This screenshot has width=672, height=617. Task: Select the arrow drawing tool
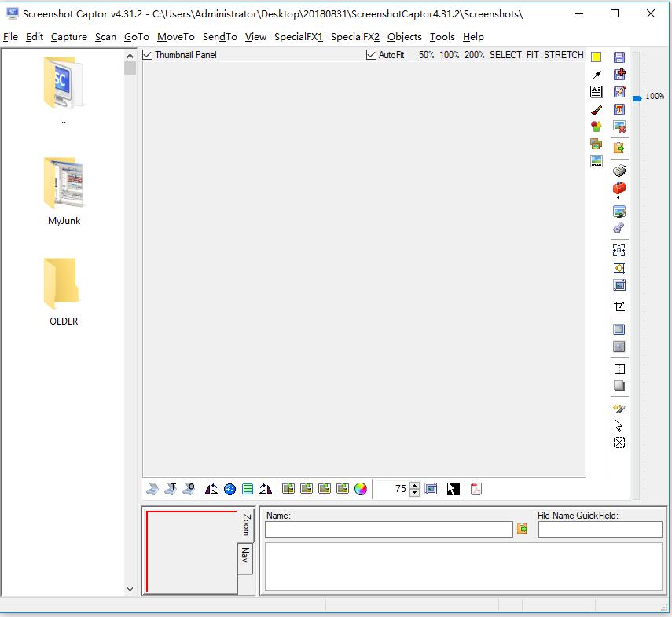pos(596,75)
